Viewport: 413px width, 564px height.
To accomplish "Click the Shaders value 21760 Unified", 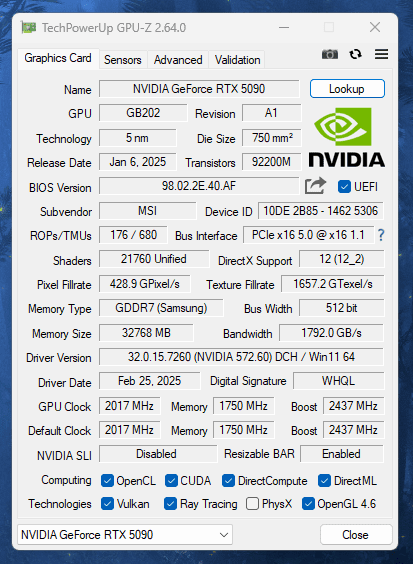I will (x=154, y=259).
